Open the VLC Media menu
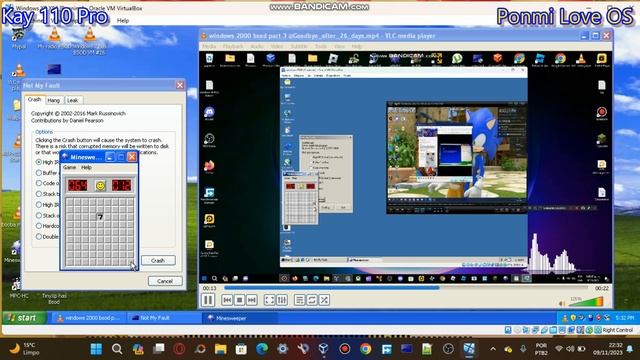This screenshot has height=360, width=640. point(209,47)
